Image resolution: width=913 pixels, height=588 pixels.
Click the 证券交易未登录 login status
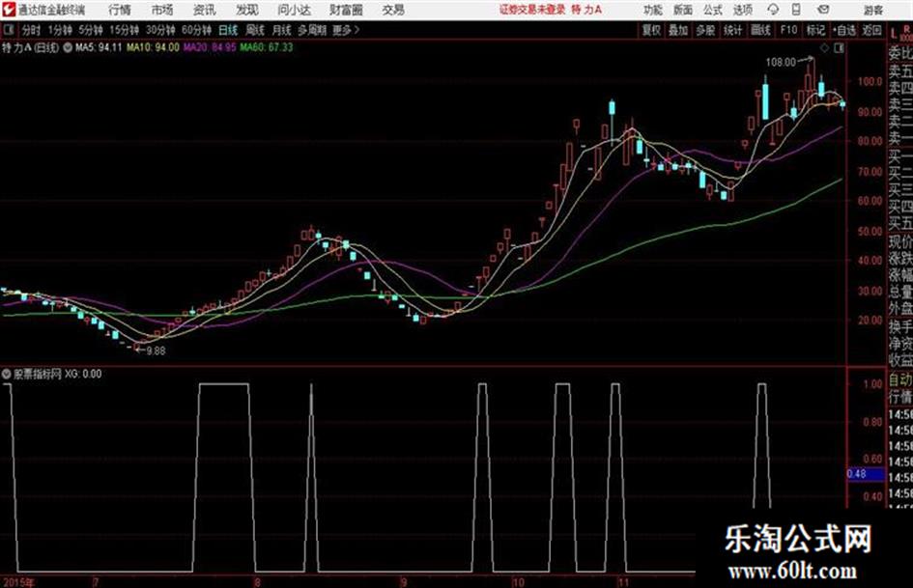[x=532, y=10]
